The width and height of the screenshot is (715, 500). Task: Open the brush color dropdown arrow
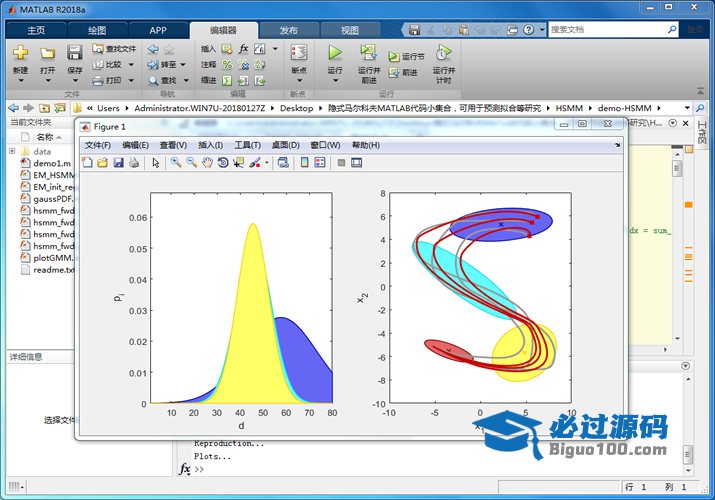click(267, 163)
